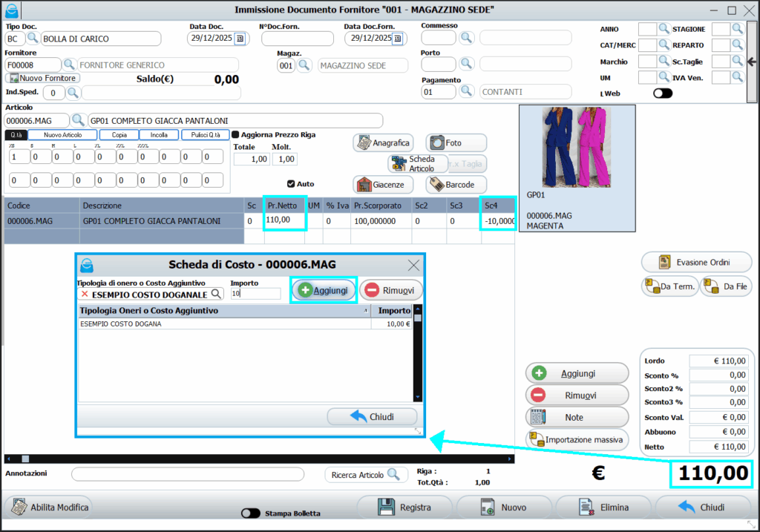The height and width of the screenshot is (532, 760).
Task: Click the article product image thumbnail
Action: pos(577,148)
